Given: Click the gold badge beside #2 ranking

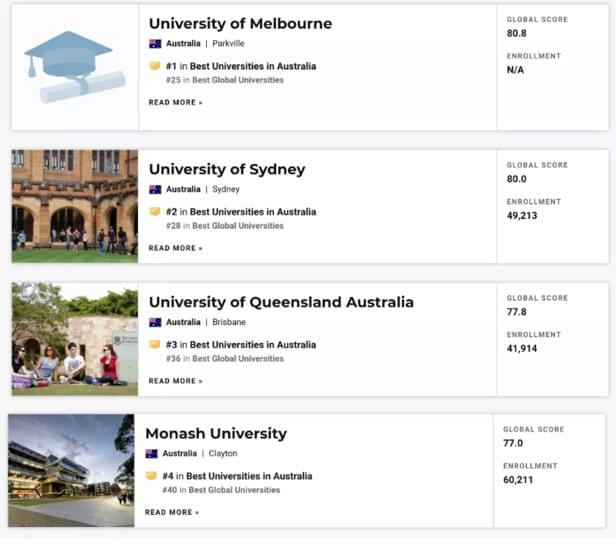Looking at the screenshot, I should (x=155, y=211).
